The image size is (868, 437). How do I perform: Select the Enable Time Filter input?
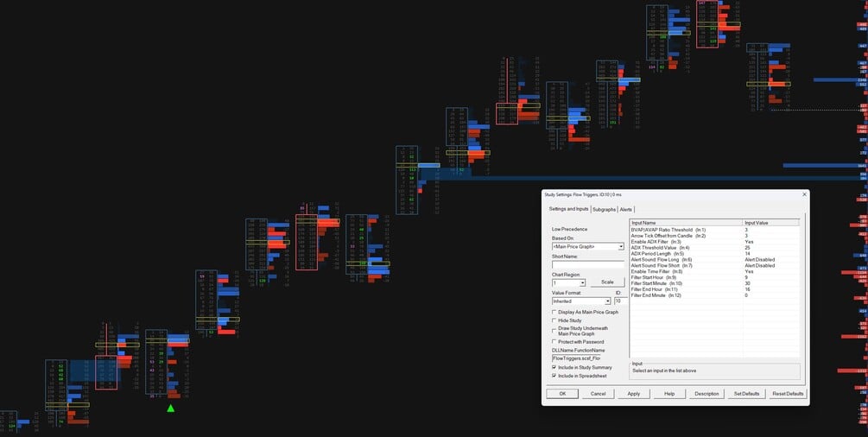tap(714, 271)
